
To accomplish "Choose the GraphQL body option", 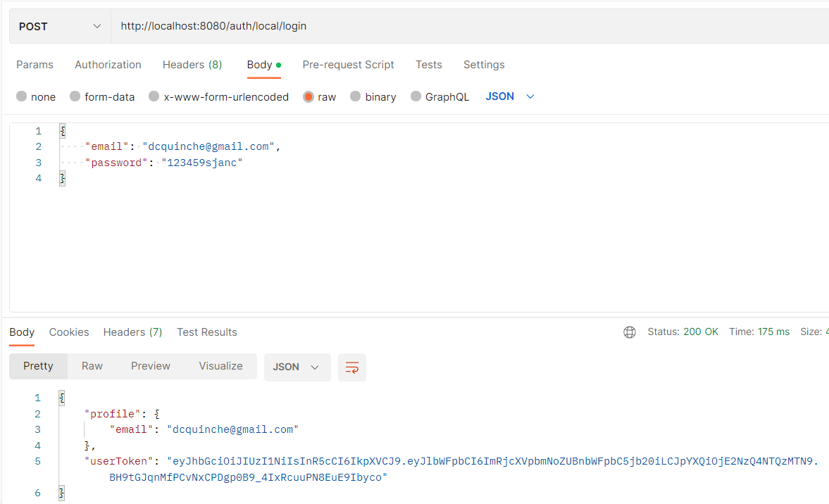I will coord(415,96).
